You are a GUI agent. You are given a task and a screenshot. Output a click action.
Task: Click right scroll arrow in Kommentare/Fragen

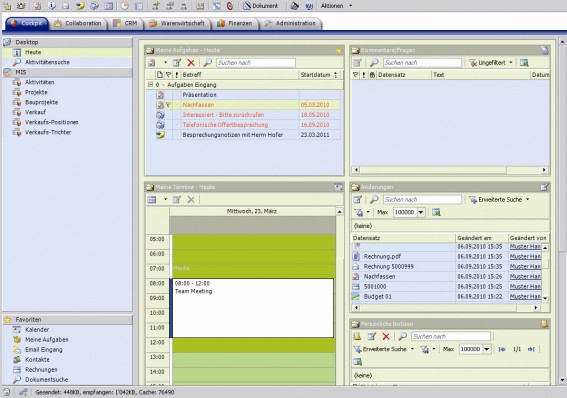pyautogui.click(x=544, y=170)
